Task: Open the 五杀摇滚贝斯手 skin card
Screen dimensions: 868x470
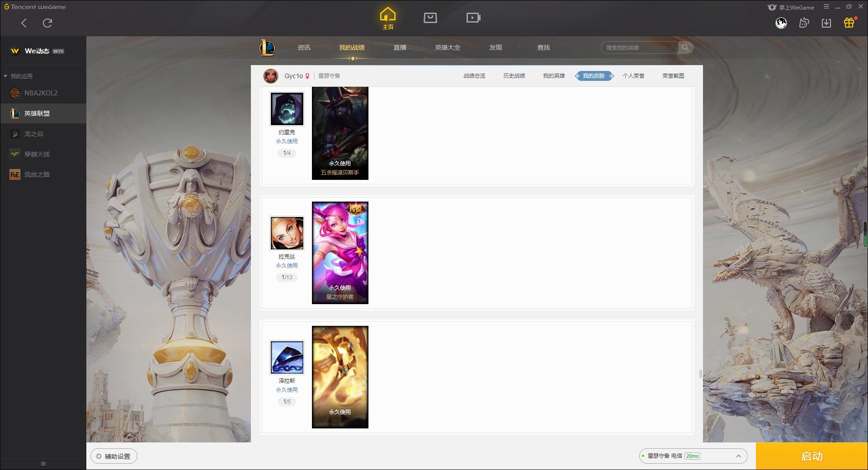Action: tap(340, 133)
